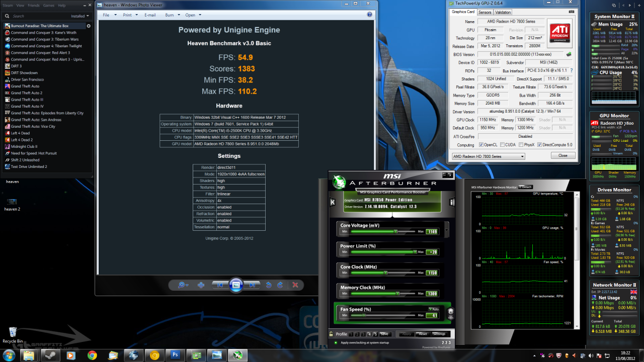Open Photo Viewer help icon
This screenshot has height=362, width=644.
point(370,15)
